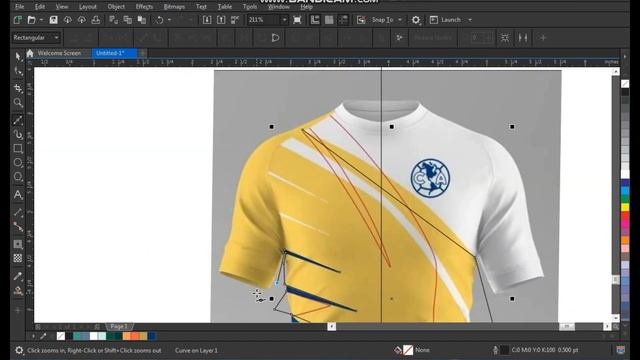Click the quick customize plus button
640x360 pixels.
click(543, 38)
